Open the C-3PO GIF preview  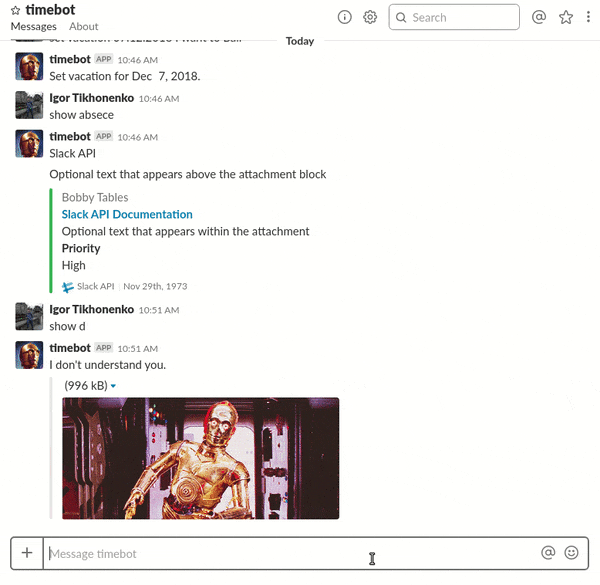pos(201,458)
